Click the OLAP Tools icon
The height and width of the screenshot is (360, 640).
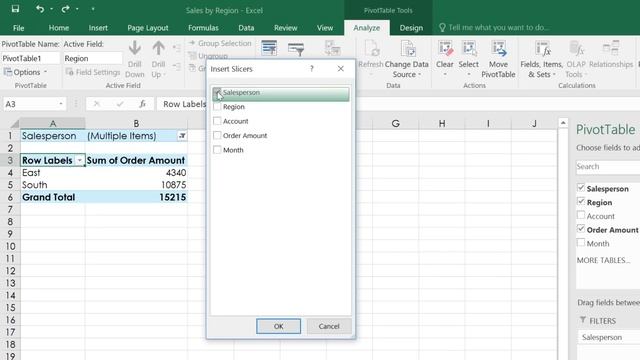pos(576,49)
